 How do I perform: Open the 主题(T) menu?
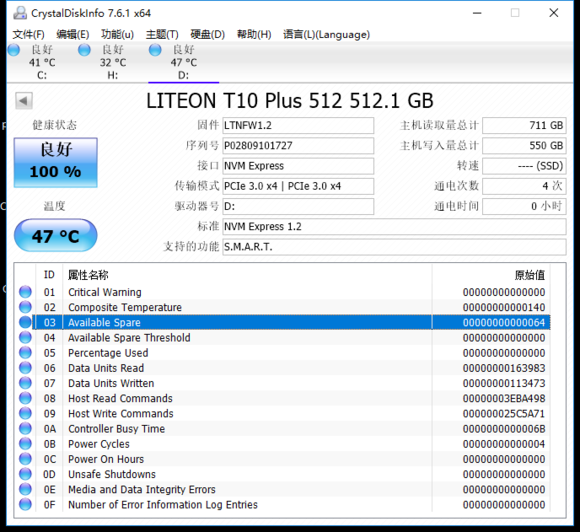click(x=162, y=34)
